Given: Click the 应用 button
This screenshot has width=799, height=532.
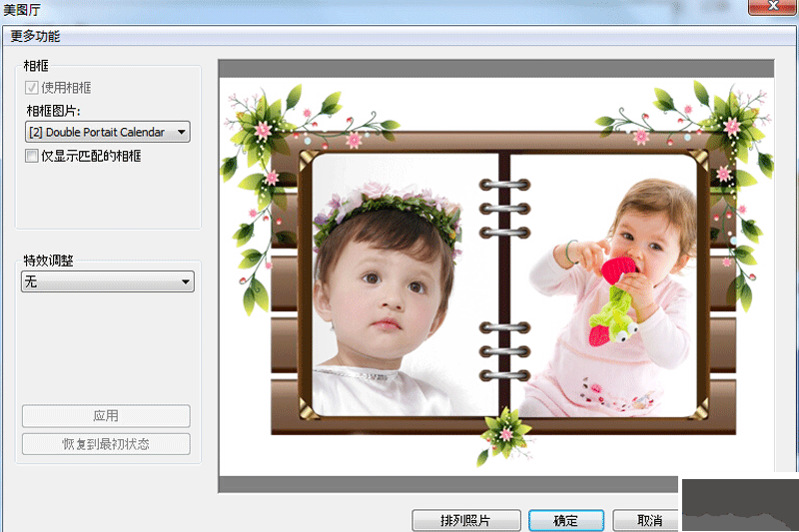Looking at the screenshot, I should [x=106, y=415].
